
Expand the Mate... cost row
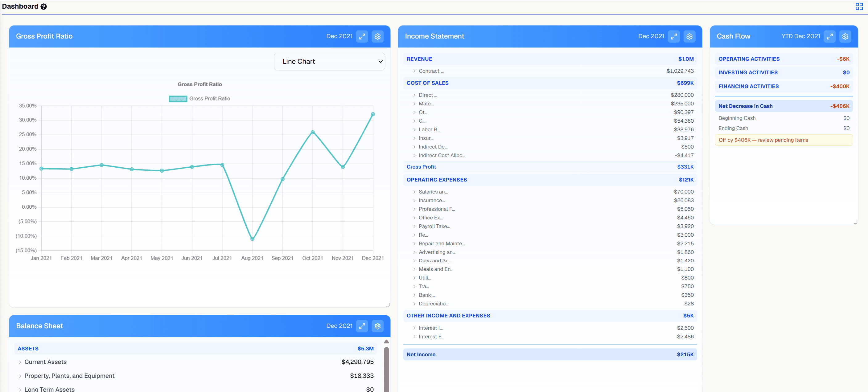pyautogui.click(x=414, y=104)
